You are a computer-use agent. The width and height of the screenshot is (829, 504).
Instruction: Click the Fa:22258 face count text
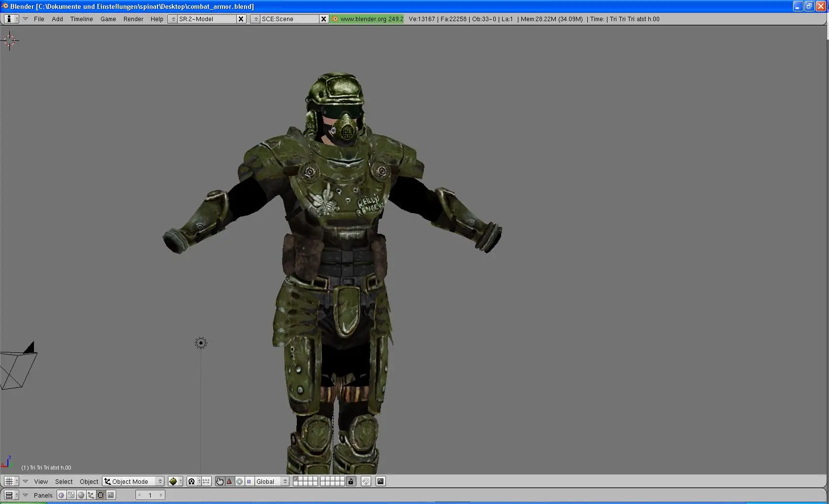click(x=453, y=19)
